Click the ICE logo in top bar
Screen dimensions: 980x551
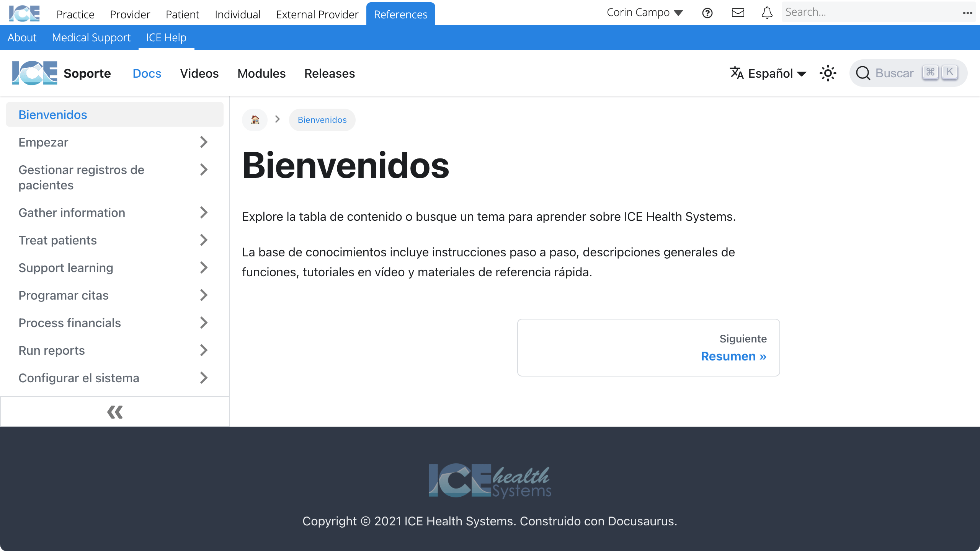pos(24,13)
